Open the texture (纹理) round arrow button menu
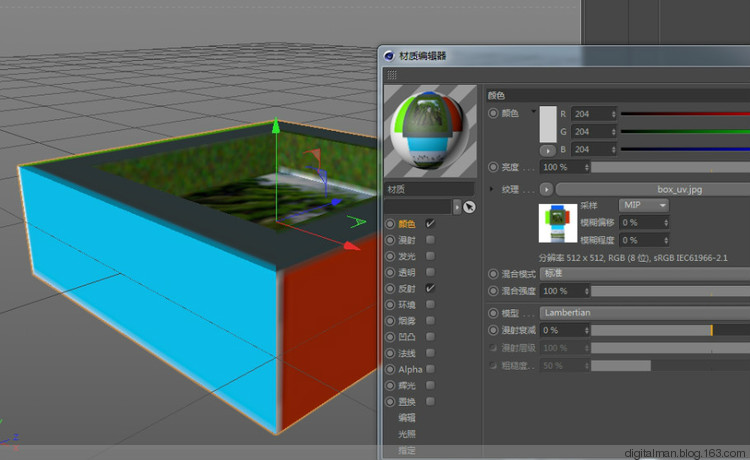The width and height of the screenshot is (750, 460). pos(546,188)
